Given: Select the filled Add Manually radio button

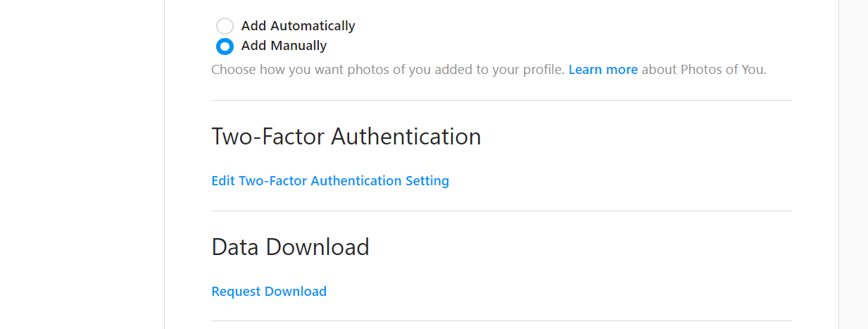Looking at the screenshot, I should 225,46.
